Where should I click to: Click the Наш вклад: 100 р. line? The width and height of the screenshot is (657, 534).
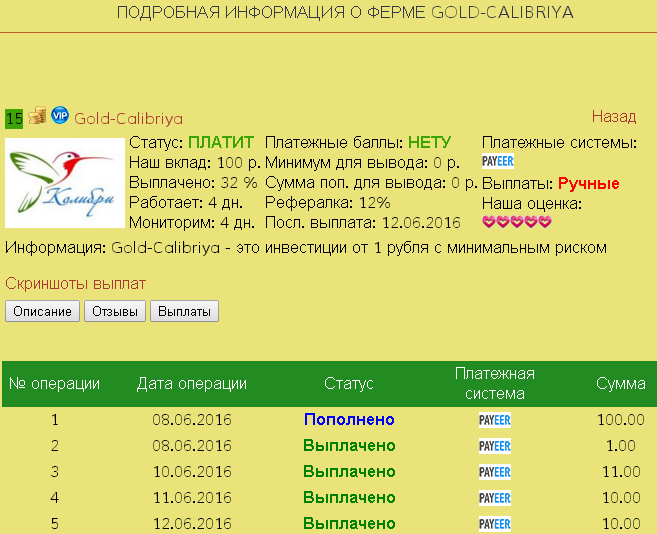(x=195, y=162)
